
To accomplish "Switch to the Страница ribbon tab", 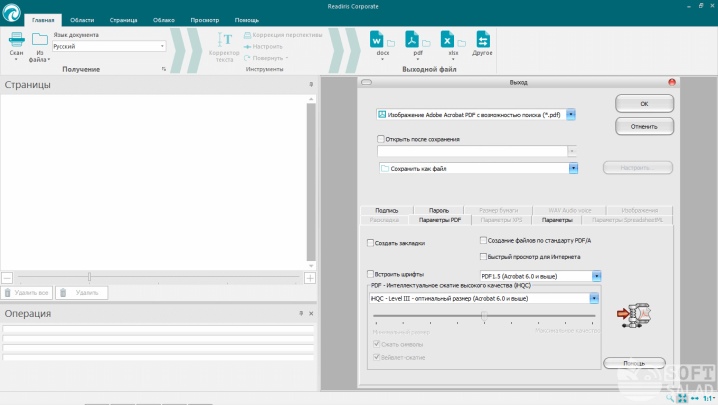I will pyautogui.click(x=123, y=20).
